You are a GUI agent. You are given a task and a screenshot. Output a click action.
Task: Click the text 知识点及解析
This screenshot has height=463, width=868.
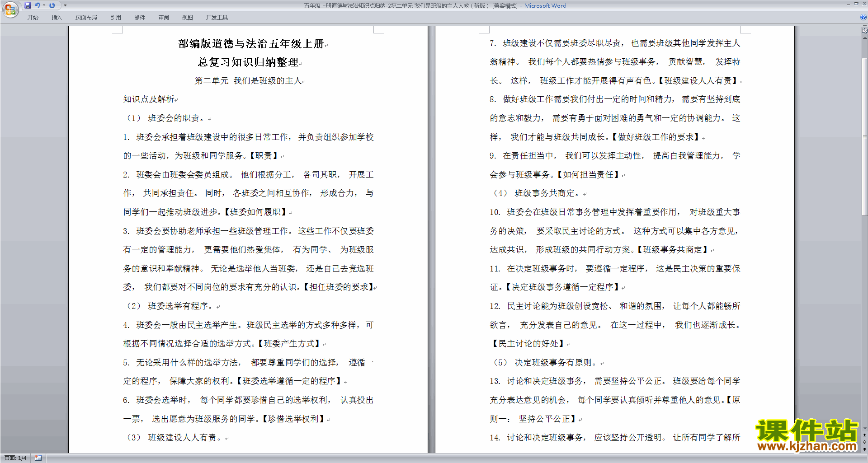pos(149,99)
